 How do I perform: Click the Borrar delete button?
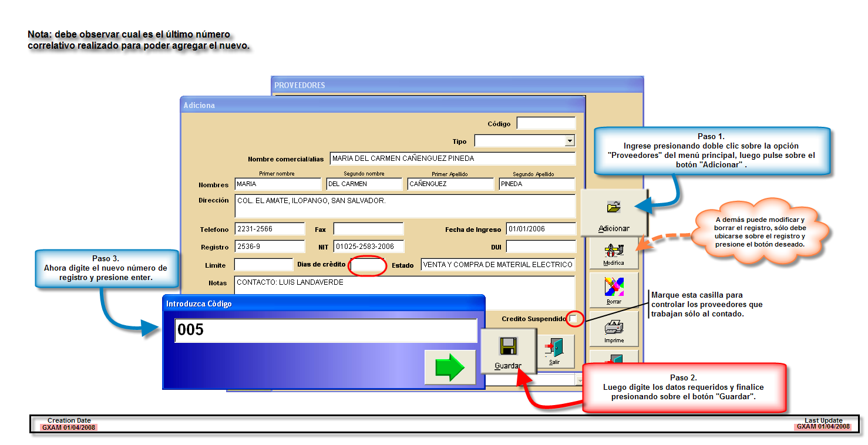pos(614,291)
